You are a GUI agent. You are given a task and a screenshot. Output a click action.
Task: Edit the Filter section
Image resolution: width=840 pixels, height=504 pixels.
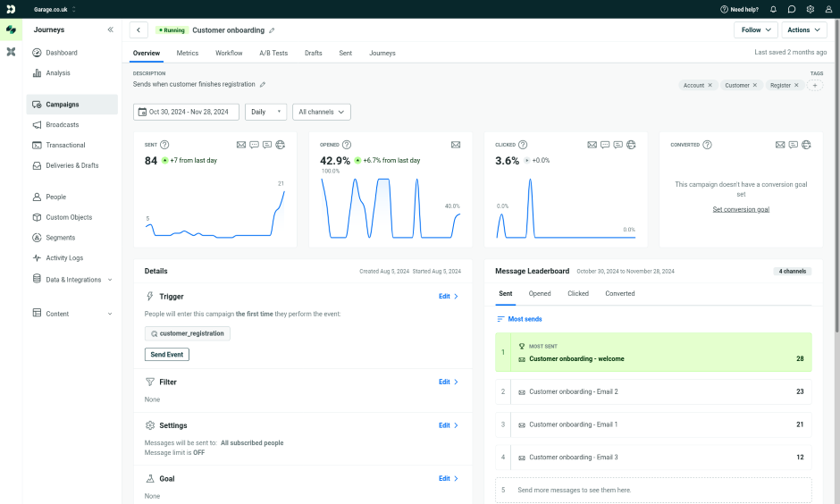449,382
